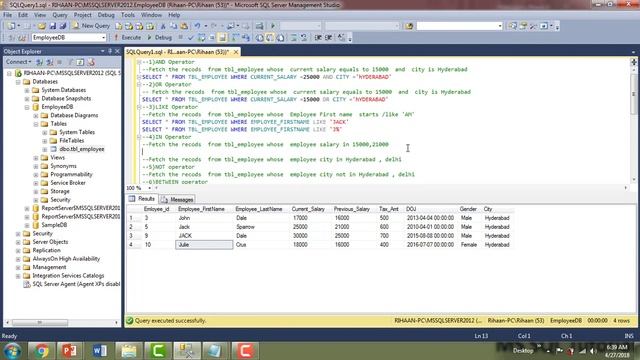Viewport: 640px width, 360px height.
Task: Open the Query menu
Action: [60, 15]
